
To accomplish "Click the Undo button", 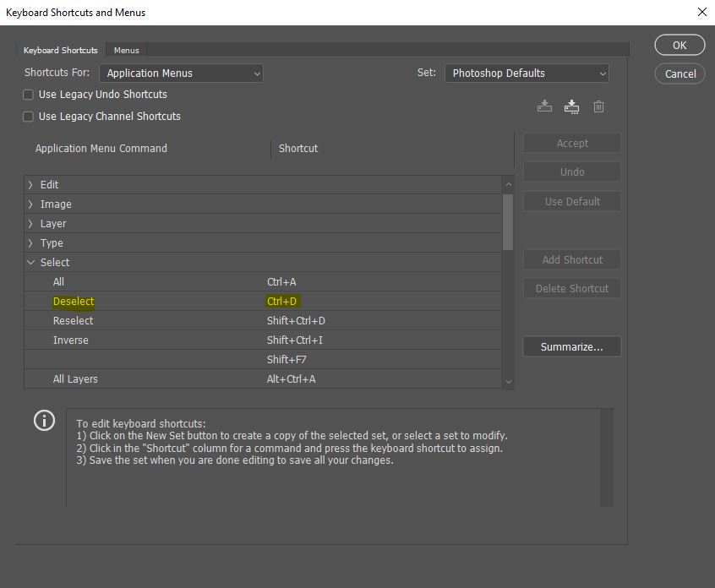I will (x=571, y=171).
